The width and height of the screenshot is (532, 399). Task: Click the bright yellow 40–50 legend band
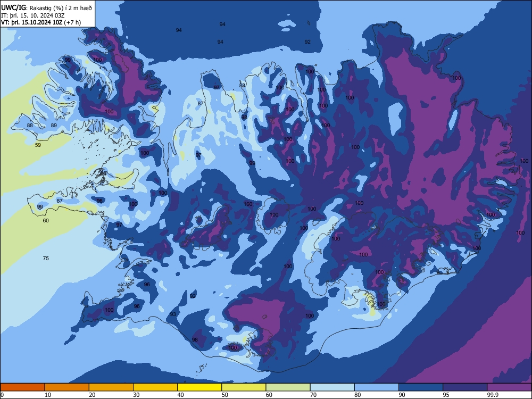[199, 387]
